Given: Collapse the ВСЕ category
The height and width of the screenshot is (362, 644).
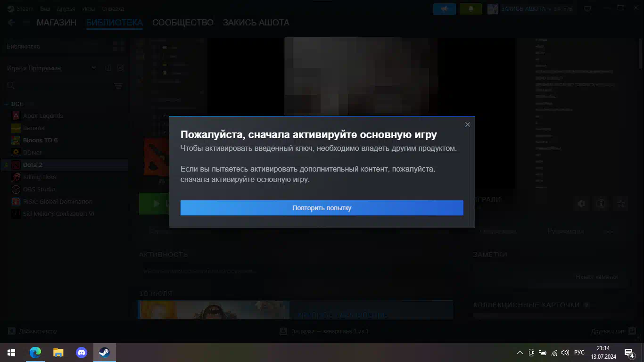Looking at the screenshot, I should pos(14,104).
